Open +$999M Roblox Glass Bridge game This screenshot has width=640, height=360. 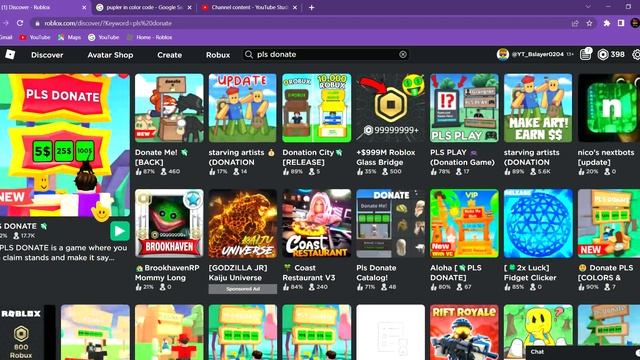pos(390,108)
